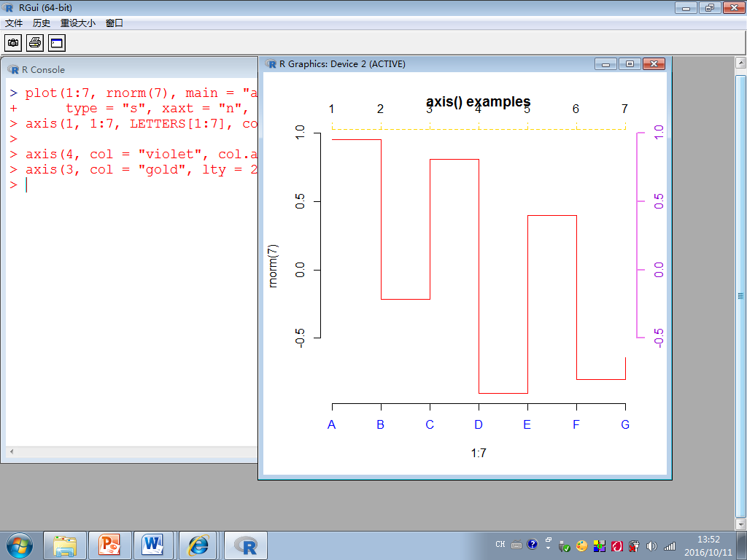Click the x-axis title '1:7'

[479, 453]
